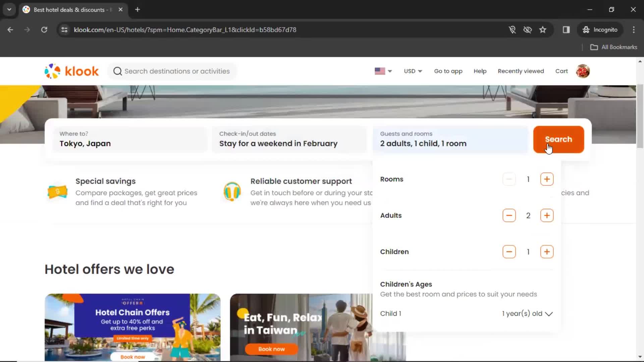The width and height of the screenshot is (644, 362).
Task: Bookmark this page with the star
Action: (543, 29)
